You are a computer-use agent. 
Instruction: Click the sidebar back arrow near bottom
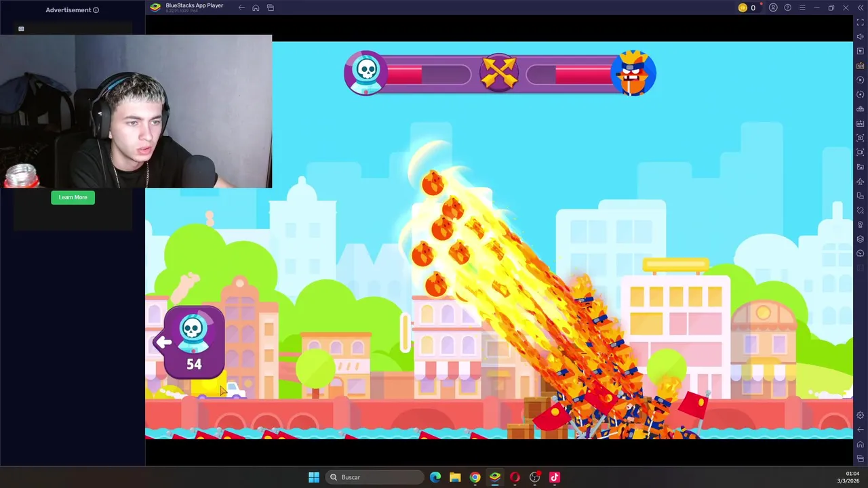861,430
